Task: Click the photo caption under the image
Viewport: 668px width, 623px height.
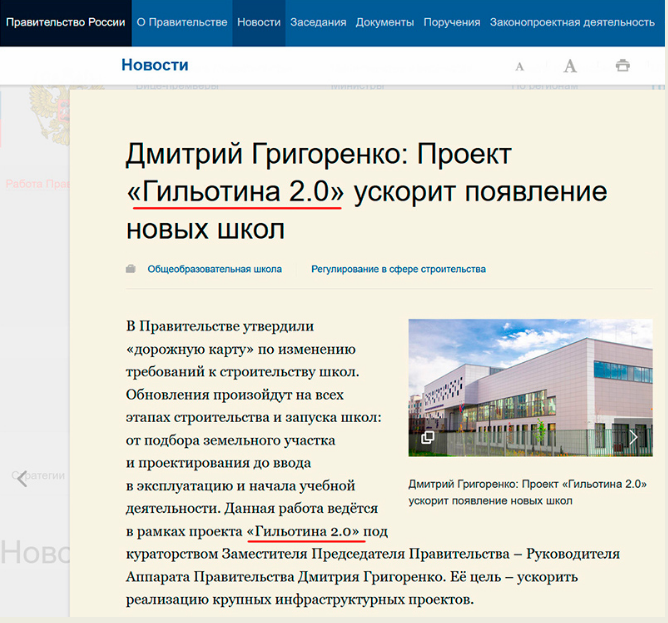Action: 527,492
